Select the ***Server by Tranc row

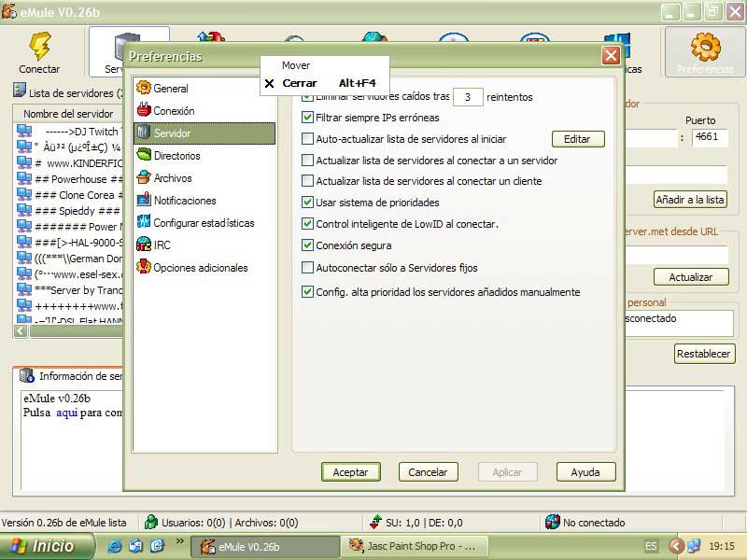69,290
